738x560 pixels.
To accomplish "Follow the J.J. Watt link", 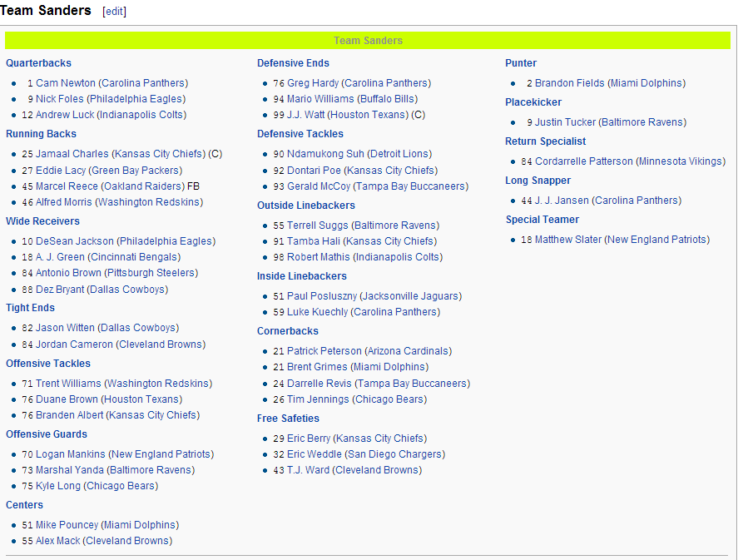I will coord(306,115).
